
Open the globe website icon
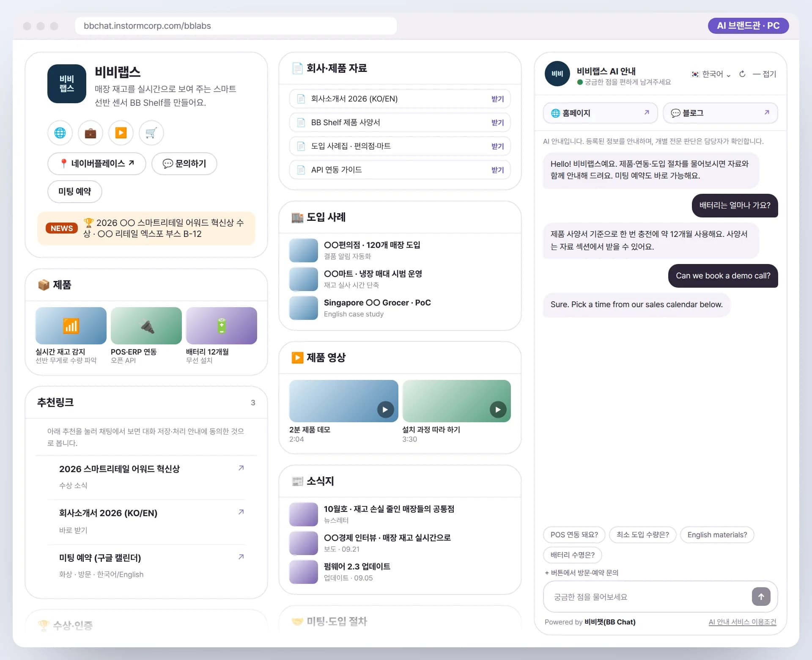tap(60, 133)
